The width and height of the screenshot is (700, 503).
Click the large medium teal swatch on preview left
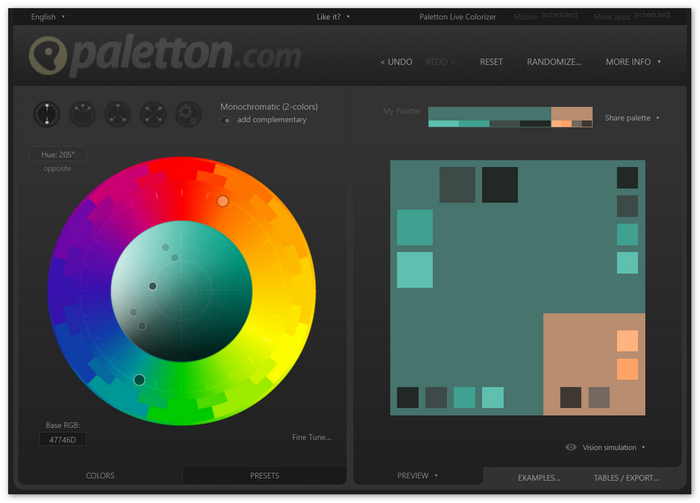(415, 227)
